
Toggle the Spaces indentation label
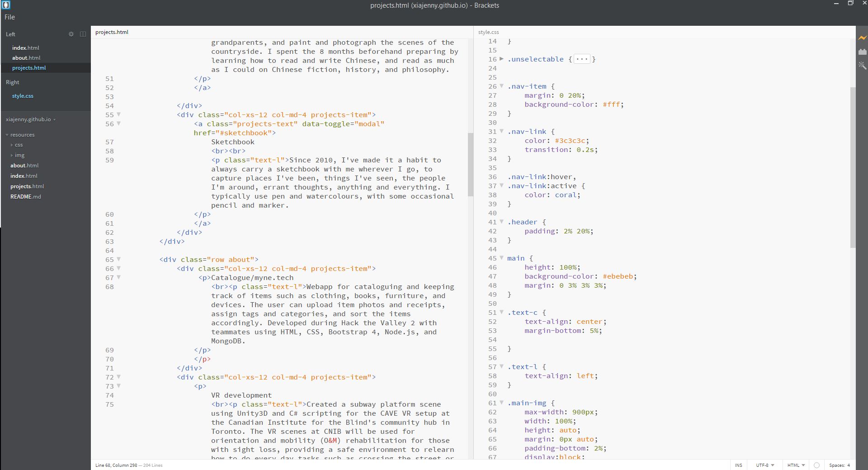click(837, 465)
